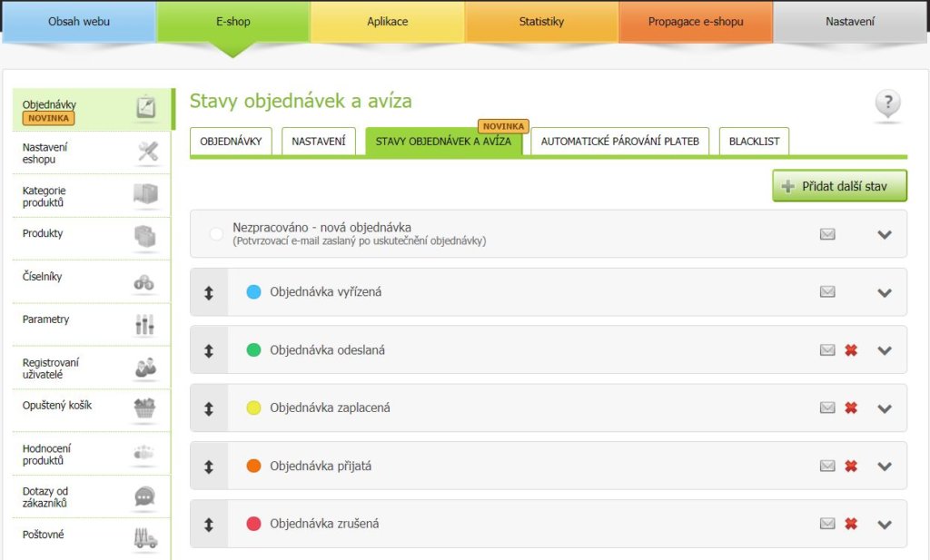Click the email icon for Objednávka zrušená

coord(827,524)
